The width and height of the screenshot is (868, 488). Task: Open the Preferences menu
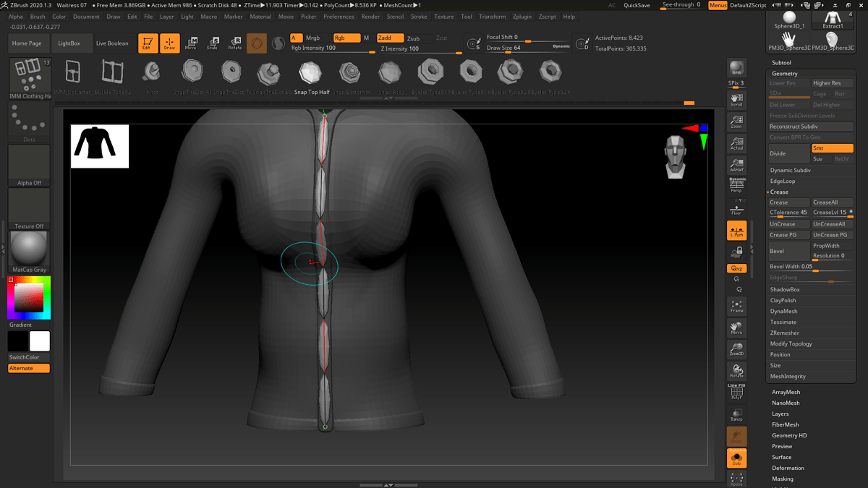339,17
